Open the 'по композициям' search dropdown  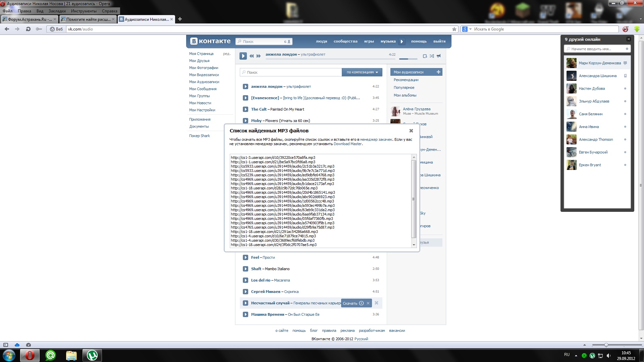pos(362,72)
